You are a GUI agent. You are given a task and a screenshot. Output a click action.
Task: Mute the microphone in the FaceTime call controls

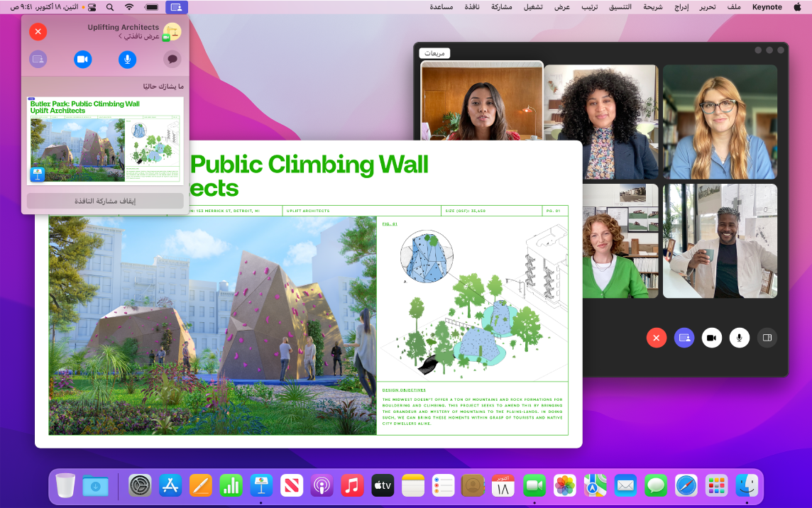tap(740, 338)
